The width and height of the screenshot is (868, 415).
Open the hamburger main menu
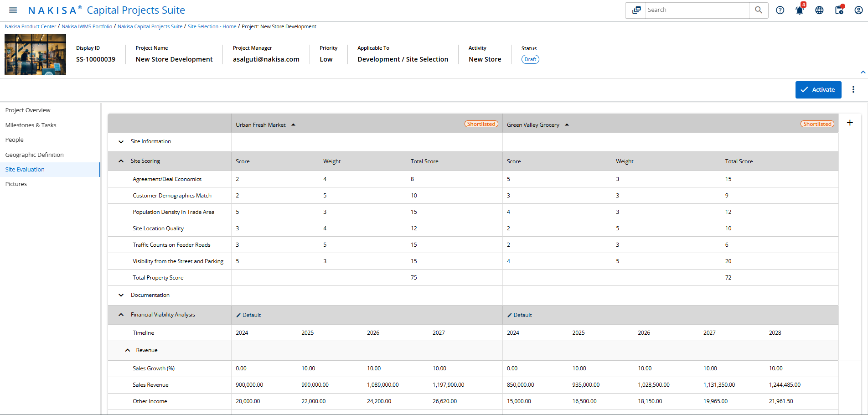click(x=13, y=10)
